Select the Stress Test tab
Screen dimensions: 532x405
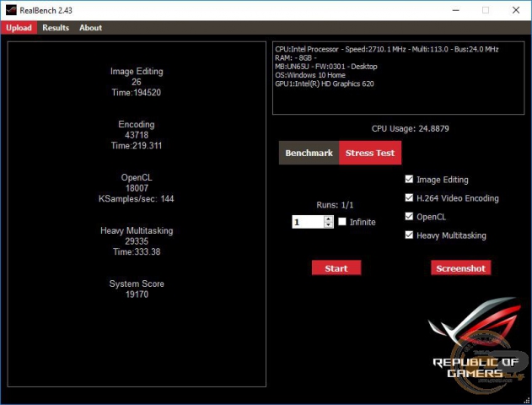coord(369,154)
